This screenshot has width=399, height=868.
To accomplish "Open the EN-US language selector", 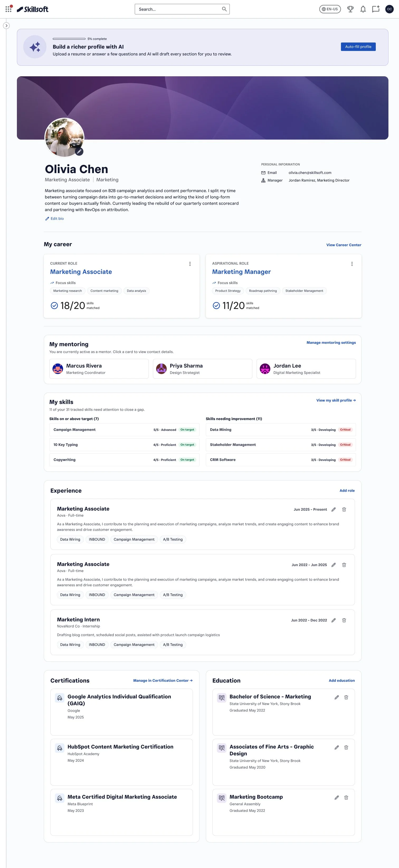I will click(x=330, y=9).
